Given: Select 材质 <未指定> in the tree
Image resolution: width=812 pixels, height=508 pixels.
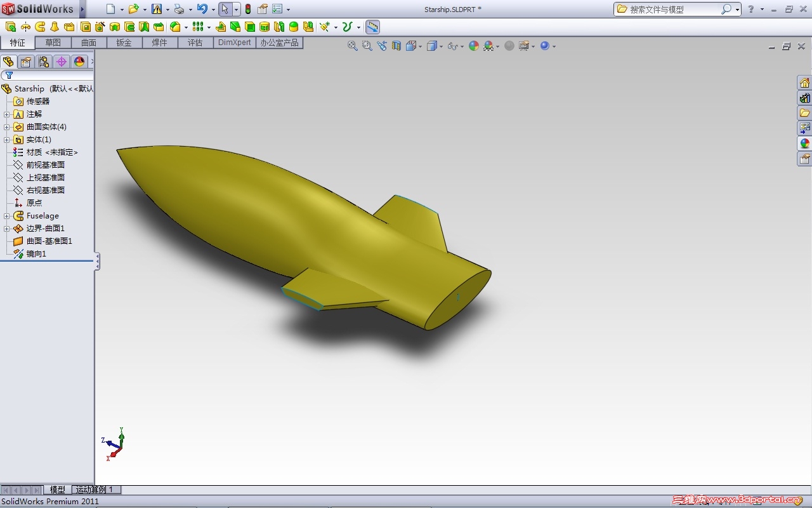Looking at the screenshot, I should [52, 152].
